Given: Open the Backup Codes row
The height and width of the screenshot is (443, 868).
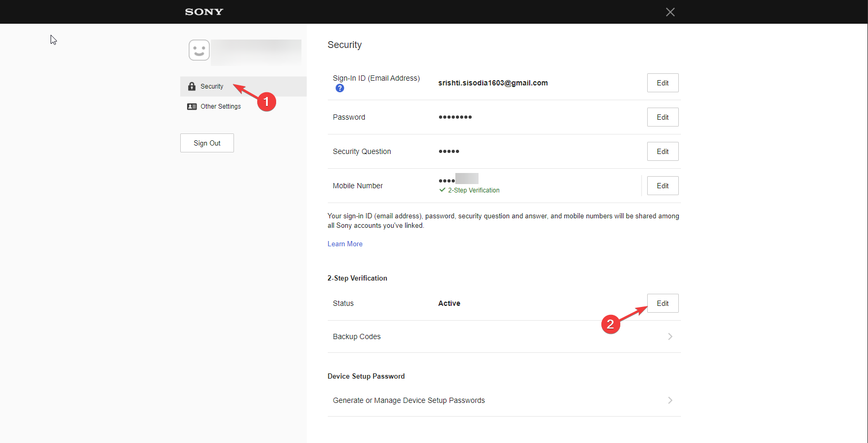Looking at the screenshot, I should [x=504, y=336].
